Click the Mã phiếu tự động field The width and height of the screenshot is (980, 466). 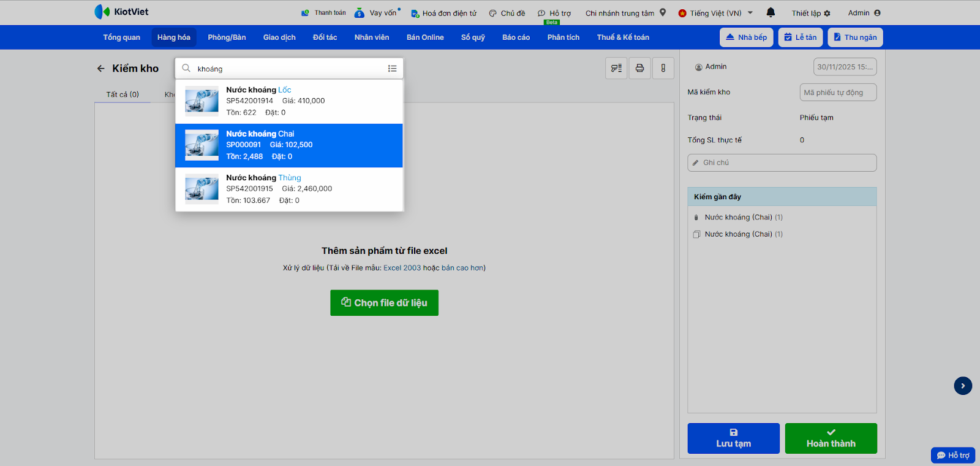pyautogui.click(x=838, y=93)
